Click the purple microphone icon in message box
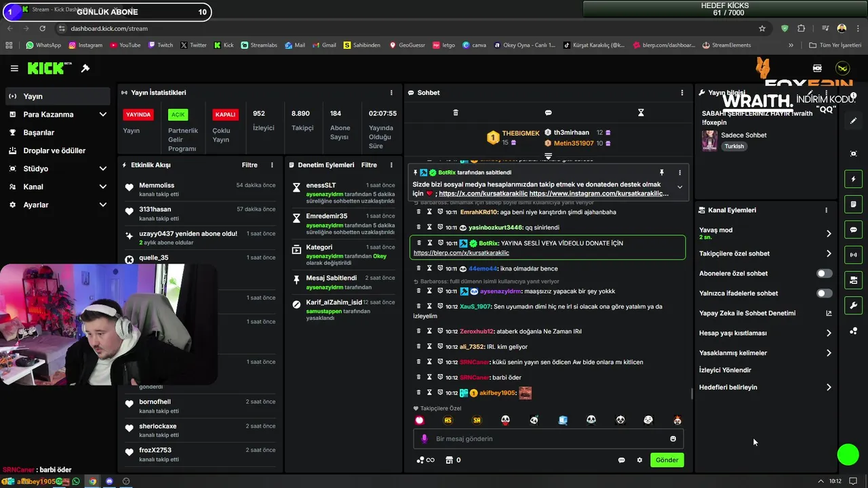 [x=425, y=439]
